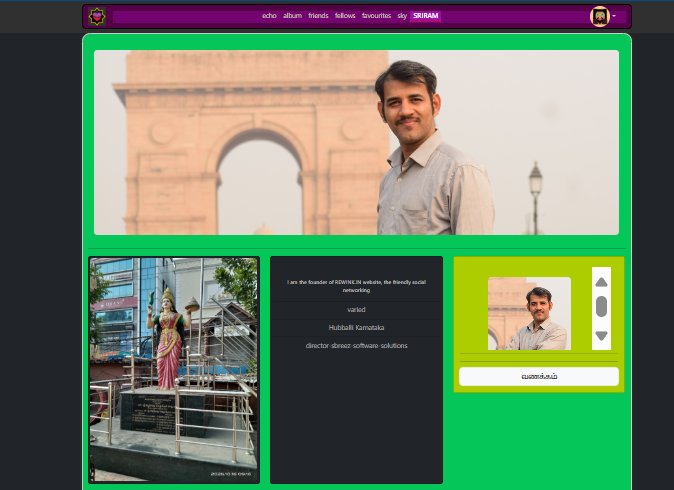The image size is (674, 490).
Task: Click director-sbreez-software-solutions text
Action: (356, 345)
